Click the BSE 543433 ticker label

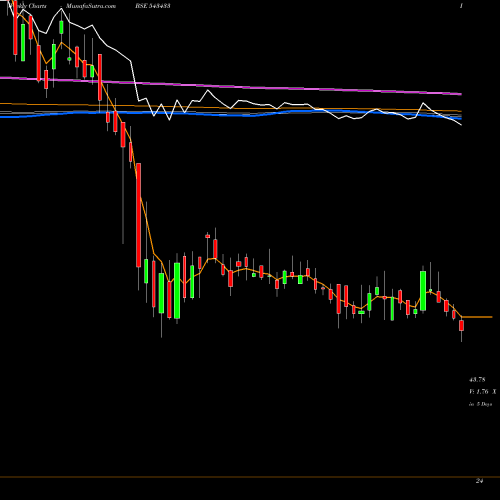click(x=153, y=6)
